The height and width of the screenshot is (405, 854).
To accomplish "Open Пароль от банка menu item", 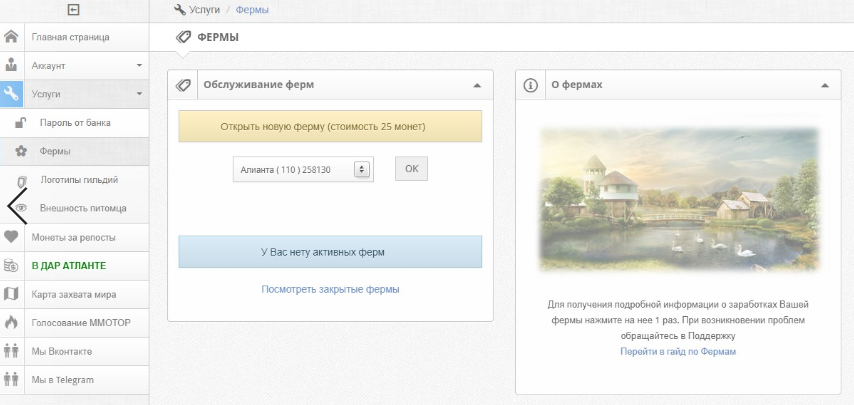I will (x=74, y=122).
